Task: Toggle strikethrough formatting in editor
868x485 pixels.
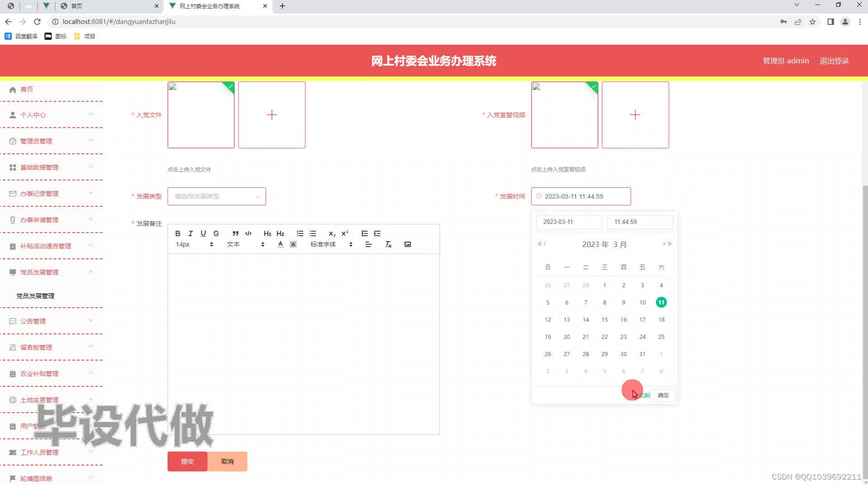Action: point(216,233)
